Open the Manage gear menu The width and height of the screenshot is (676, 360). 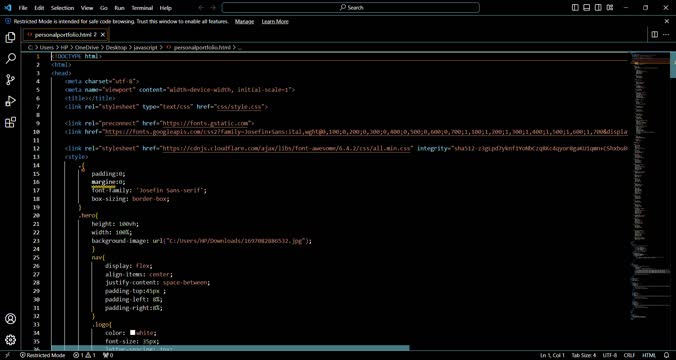point(10,340)
